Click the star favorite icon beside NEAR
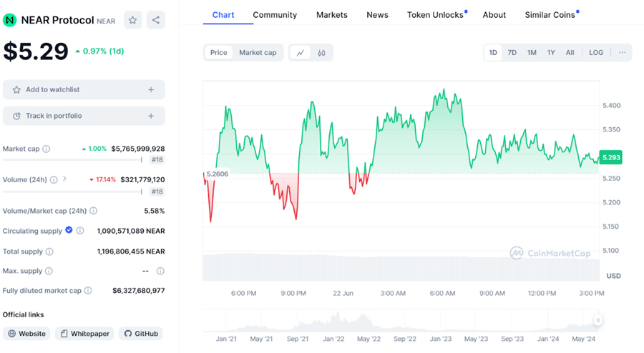 pos(132,21)
